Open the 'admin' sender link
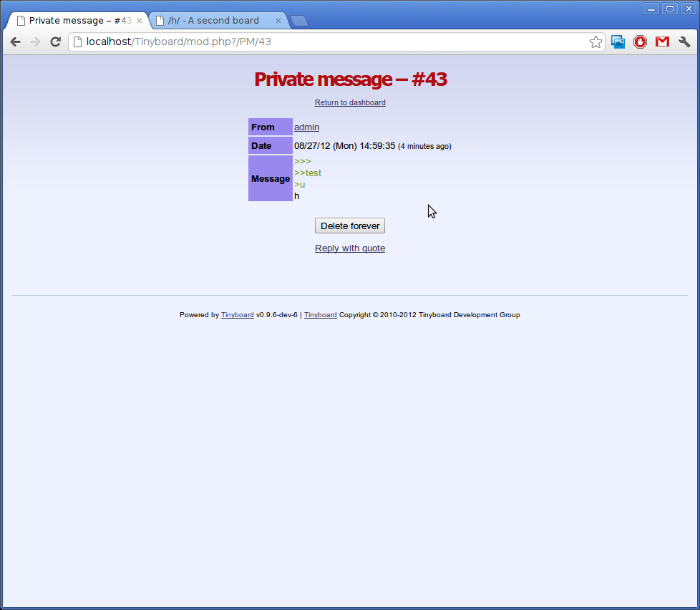Viewport: 700px width, 610px height. click(306, 127)
